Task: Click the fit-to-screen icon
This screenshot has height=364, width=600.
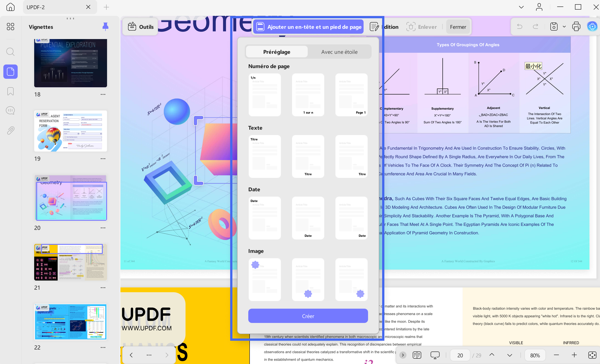Action: [x=592, y=355]
